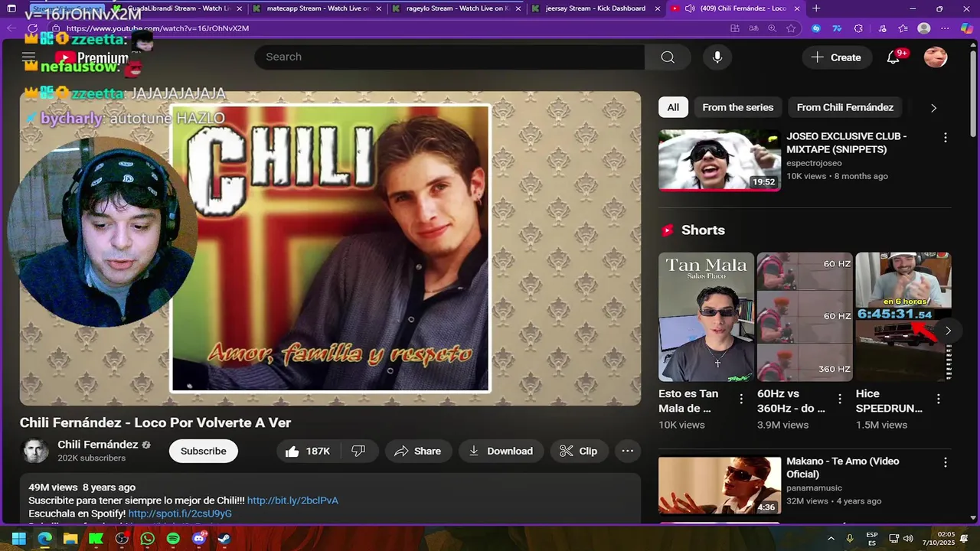Open Windows Start menu
The width and height of the screenshot is (980, 551).
pos(18,539)
